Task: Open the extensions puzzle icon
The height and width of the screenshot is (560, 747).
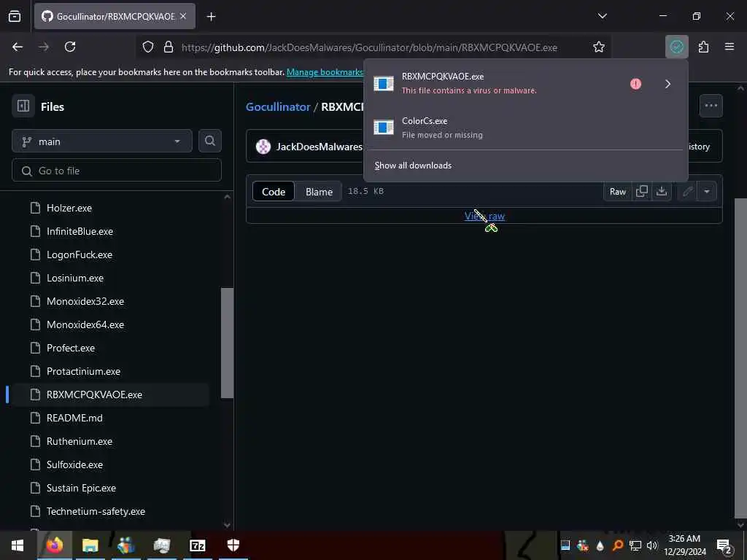Action: (x=703, y=47)
